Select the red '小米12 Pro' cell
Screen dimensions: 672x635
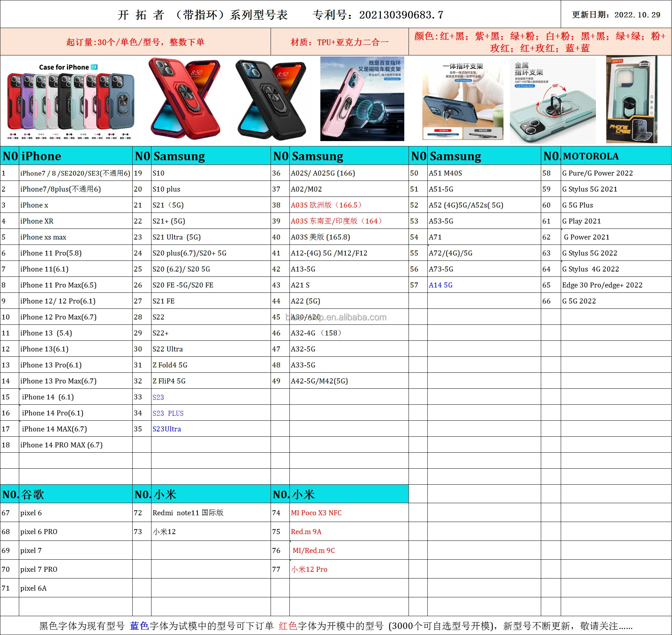[x=349, y=569]
